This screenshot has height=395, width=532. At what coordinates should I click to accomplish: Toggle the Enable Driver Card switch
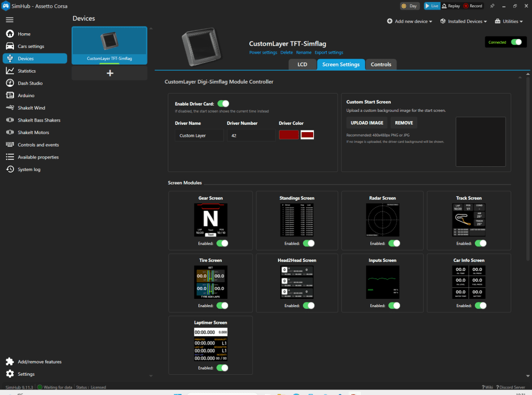point(223,103)
